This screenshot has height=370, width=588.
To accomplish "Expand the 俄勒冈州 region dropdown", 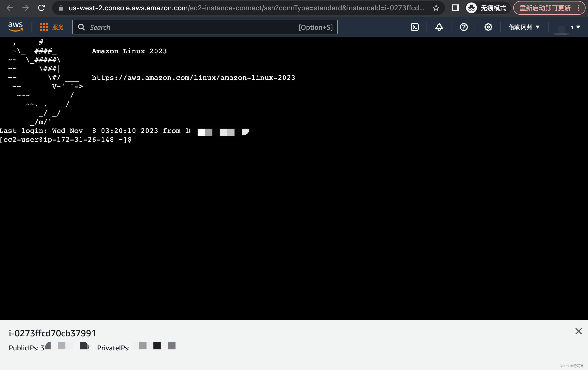I will pyautogui.click(x=524, y=27).
